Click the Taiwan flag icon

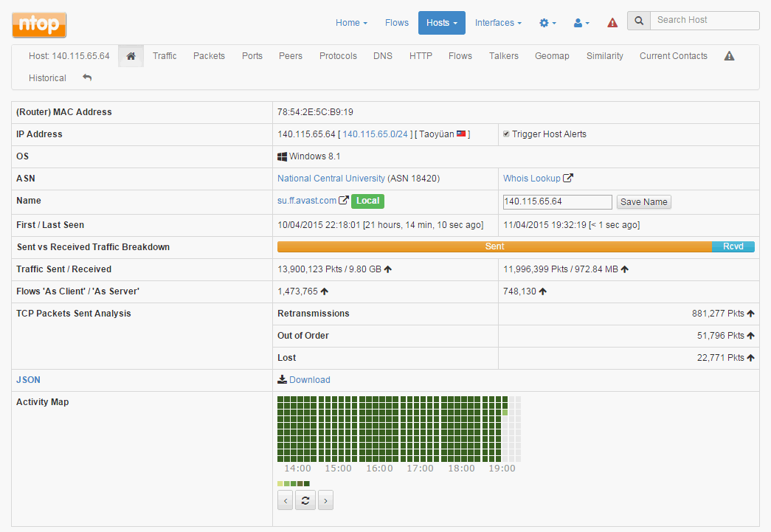pyautogui.click(x=461, y=134)
